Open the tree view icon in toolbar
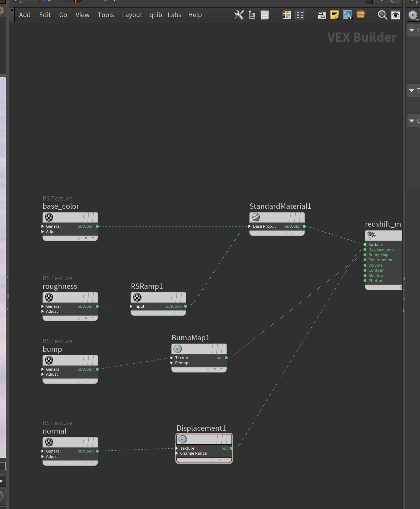The height and width of the screenshot is (509, 420). click(252, 15)
